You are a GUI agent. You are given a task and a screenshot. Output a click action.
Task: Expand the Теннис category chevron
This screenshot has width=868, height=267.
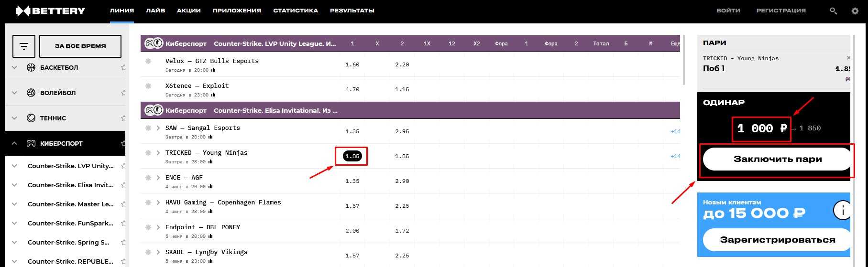(x=14, y=118)
